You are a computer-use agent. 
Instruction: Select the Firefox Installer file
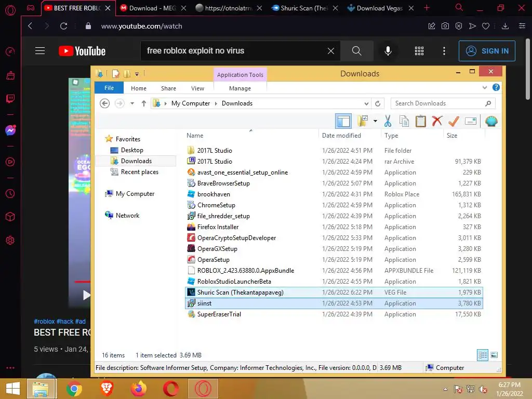pyautogui.click(x=334, y=227)
